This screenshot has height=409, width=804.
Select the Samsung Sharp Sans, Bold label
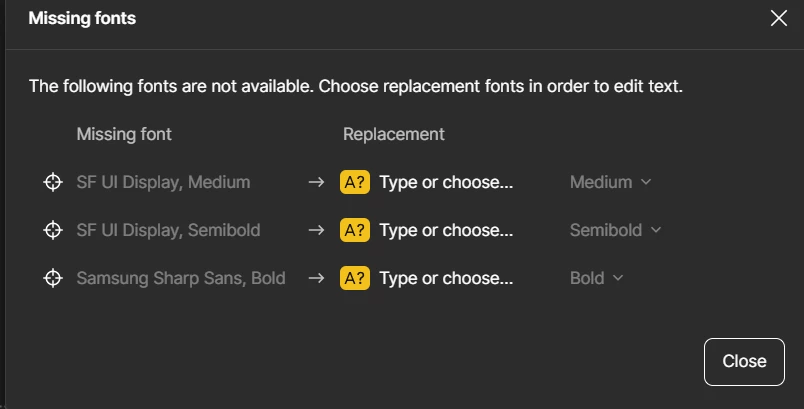[181, 278]
